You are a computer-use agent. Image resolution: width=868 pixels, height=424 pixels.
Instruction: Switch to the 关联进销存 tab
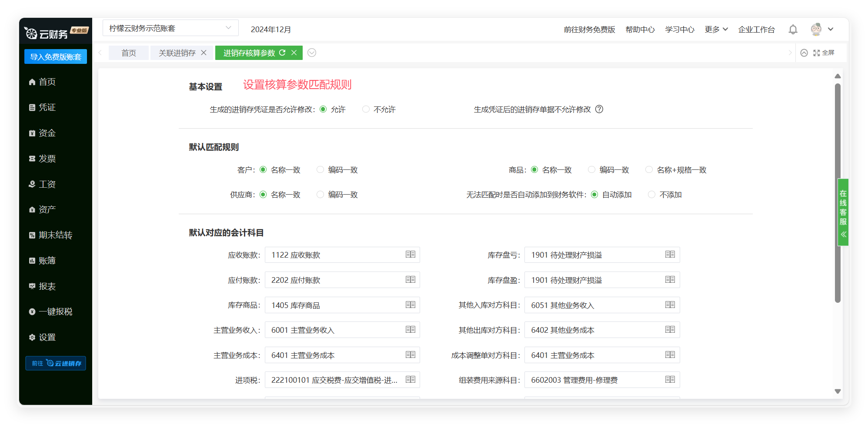(x=177, y=53)
